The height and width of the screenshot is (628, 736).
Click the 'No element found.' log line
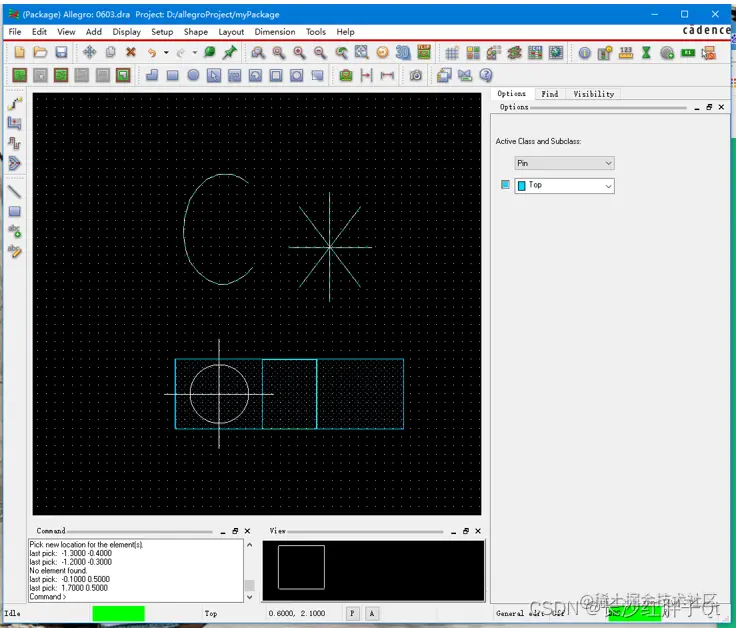pyautogui.click(x=58, y=570)
